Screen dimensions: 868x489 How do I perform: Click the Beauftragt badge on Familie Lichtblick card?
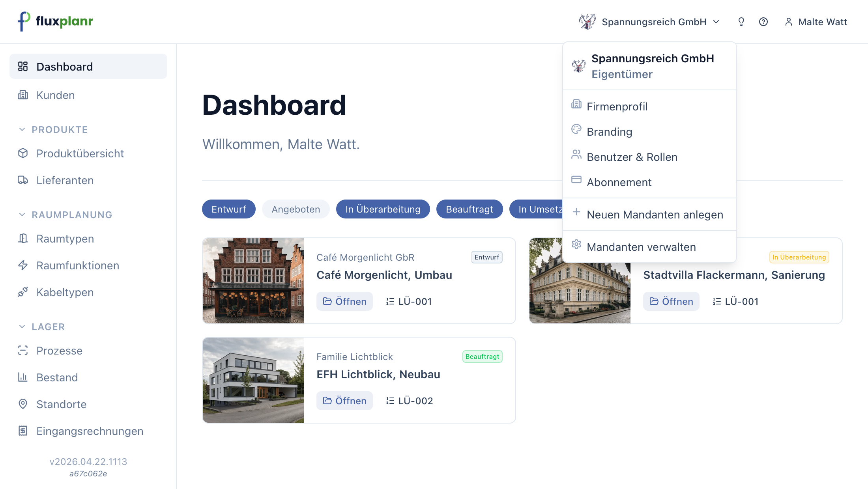coord(482,356)
